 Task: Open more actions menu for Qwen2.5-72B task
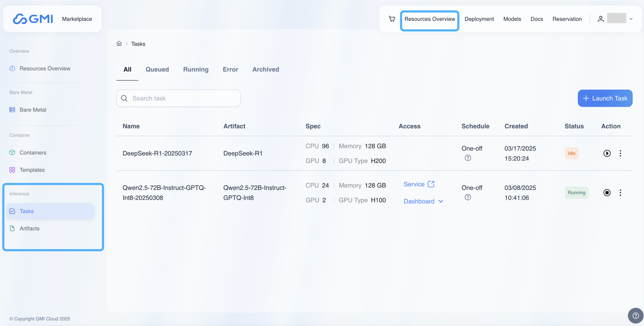pyautogui.click(x=620, y=193)
